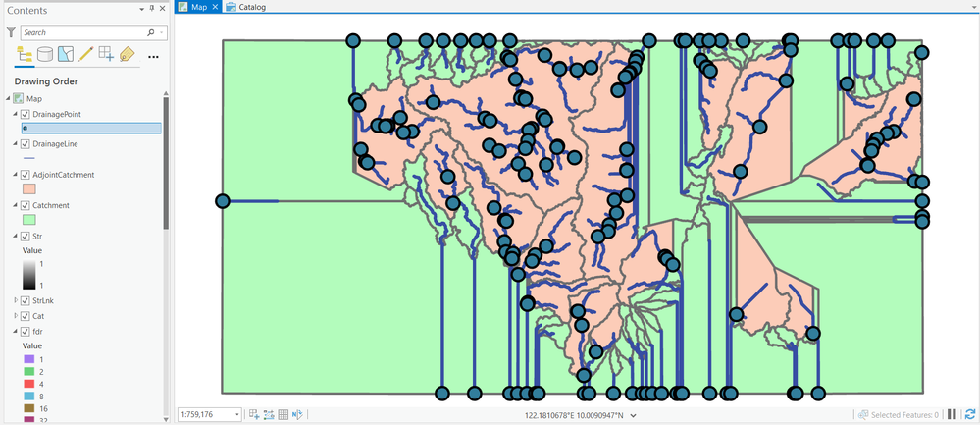Click the Auto Hide pin icon
980x425 pixels.
152,9
